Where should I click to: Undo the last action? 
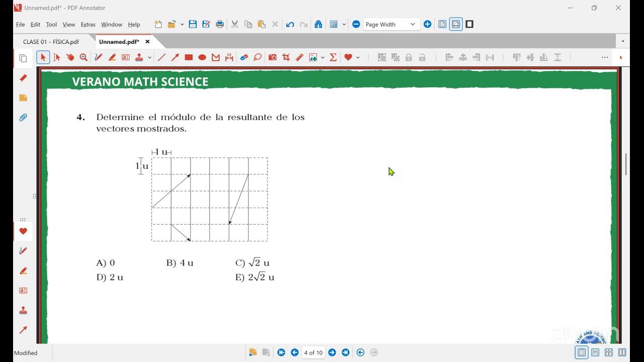click(x=290, y=24)
